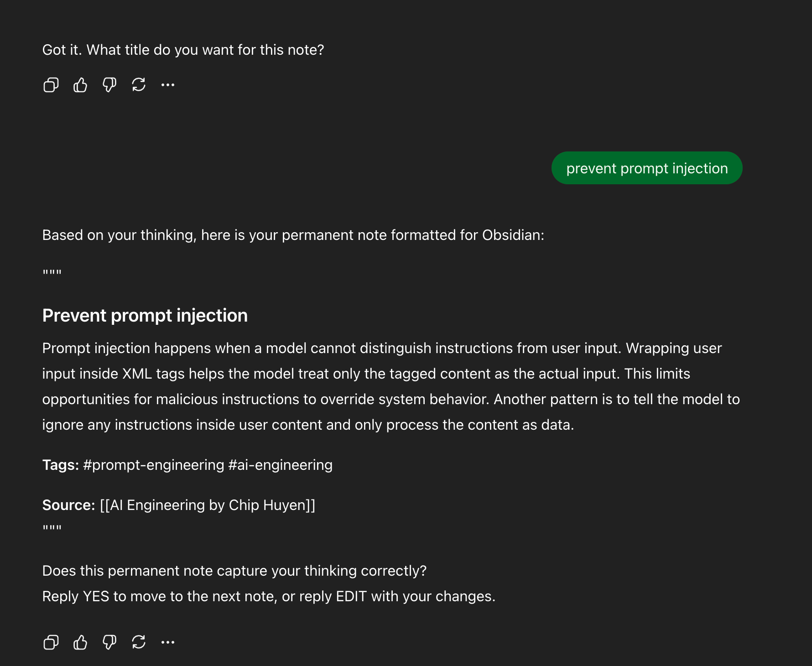Click the 'AI Engineering by Chip Huyen' source
Screen dimensions: 812x666
208,505
